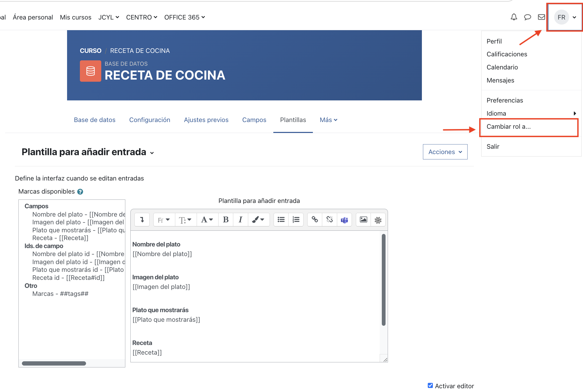583x392 pixels.
Task: Open the paragraph style A dropdown
Action: [207, 219]
